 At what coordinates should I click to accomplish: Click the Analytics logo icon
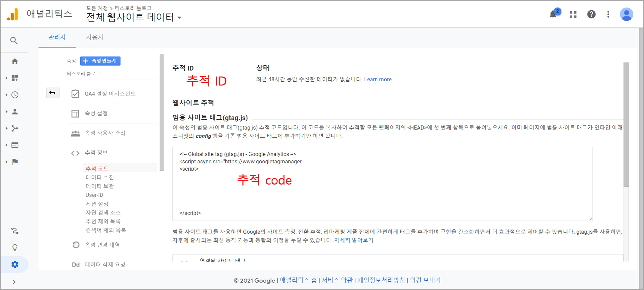[x=13, y=14]
